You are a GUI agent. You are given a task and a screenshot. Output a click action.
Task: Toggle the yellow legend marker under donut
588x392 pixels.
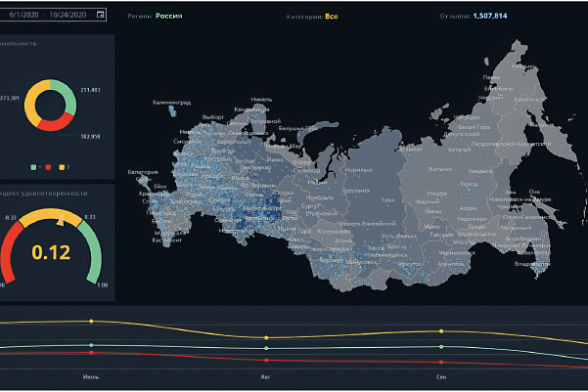[x=60, y=165]
